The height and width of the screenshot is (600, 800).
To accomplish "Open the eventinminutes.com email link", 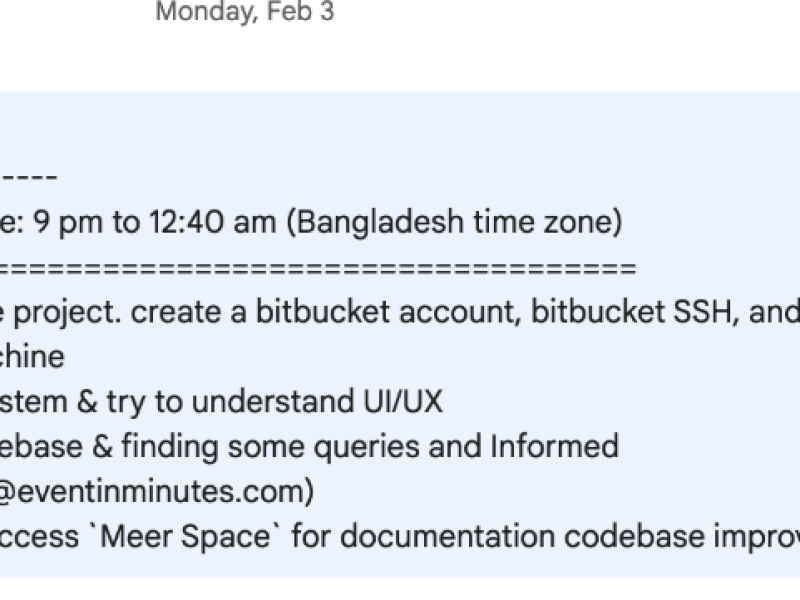I will [x=156, y=491].
